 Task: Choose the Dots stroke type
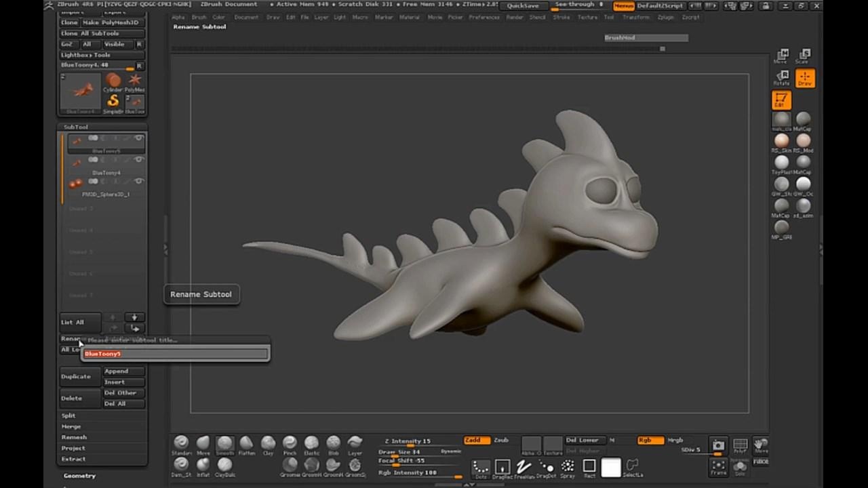point(480,468)
